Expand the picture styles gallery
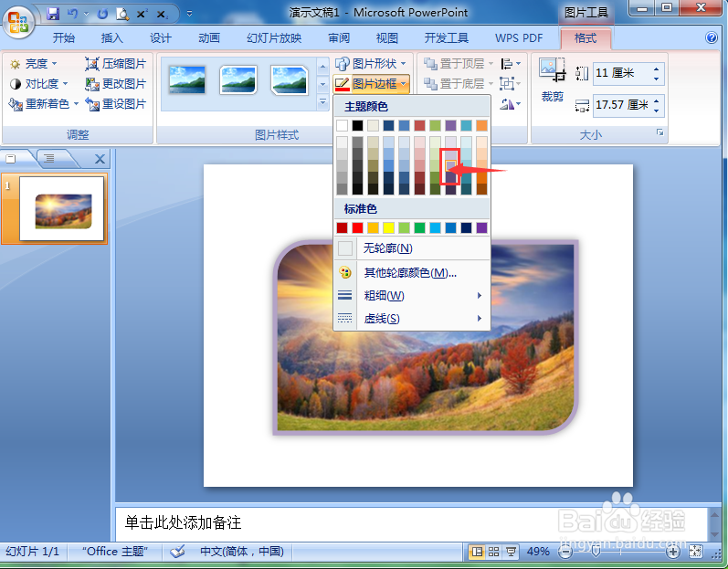This screenshot has width=728, height=569. (x=322, y=102)
